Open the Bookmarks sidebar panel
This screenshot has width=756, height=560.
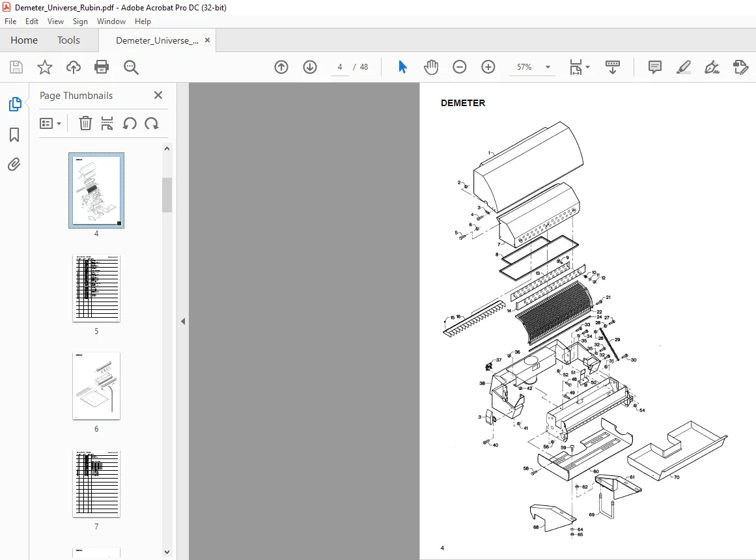coord(14,135)
